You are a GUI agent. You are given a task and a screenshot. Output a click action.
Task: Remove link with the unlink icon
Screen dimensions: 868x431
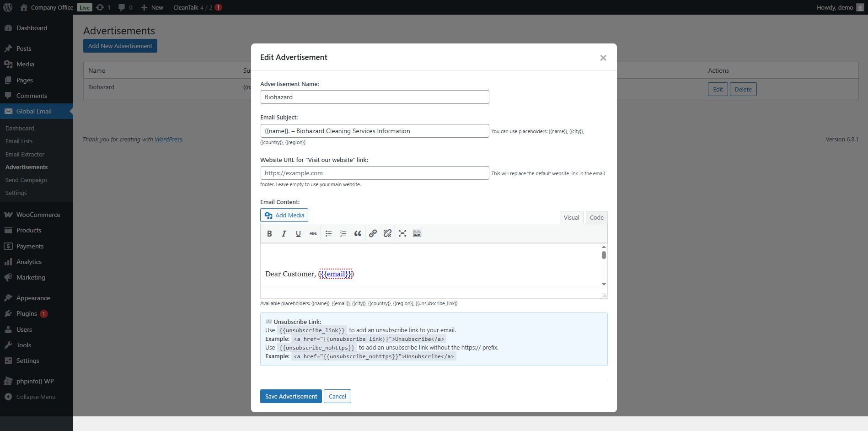click(387, 233)
